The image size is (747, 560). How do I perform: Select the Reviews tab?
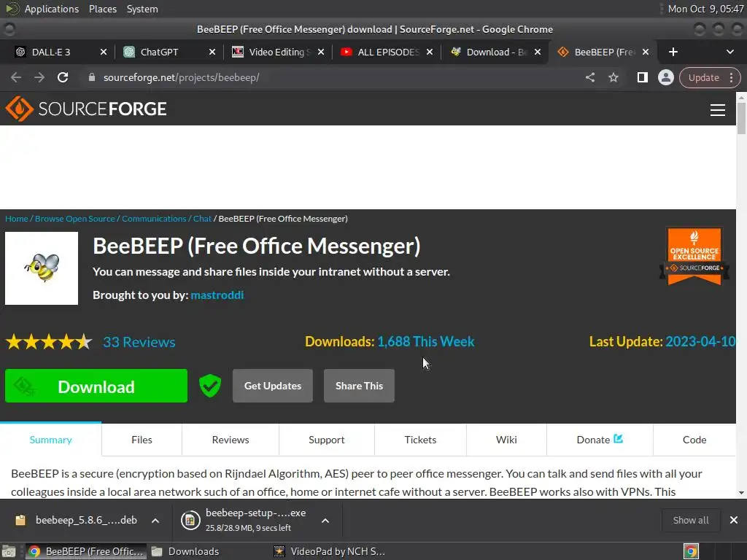click(231, 440)
